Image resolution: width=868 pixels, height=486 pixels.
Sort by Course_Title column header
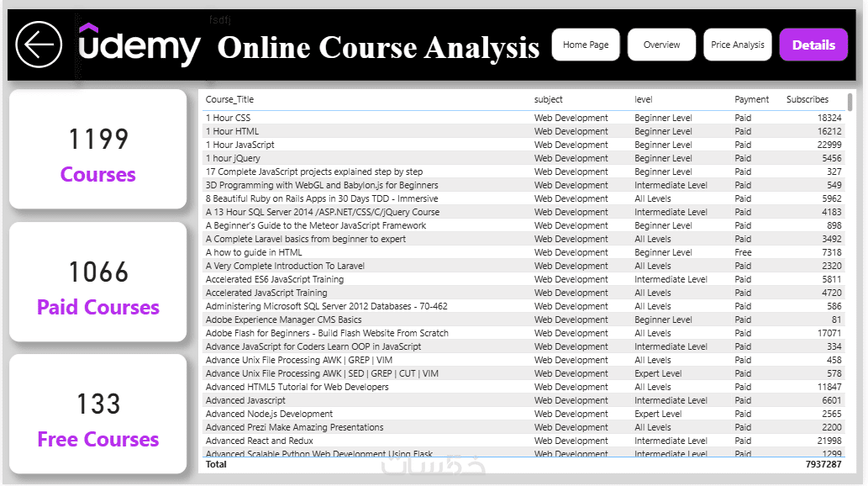pyautogui.click(x=229, y=100)
